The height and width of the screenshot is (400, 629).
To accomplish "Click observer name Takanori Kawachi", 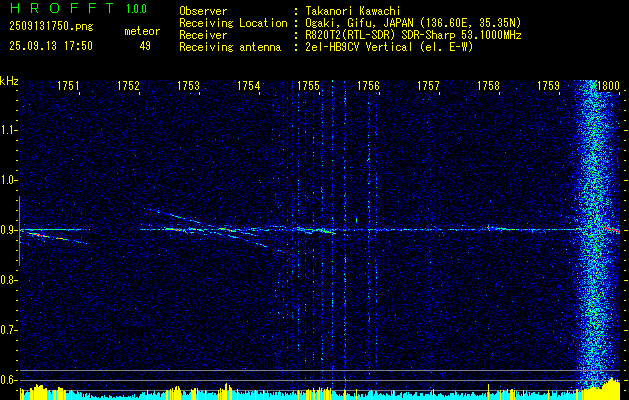I will coord(353,11).
